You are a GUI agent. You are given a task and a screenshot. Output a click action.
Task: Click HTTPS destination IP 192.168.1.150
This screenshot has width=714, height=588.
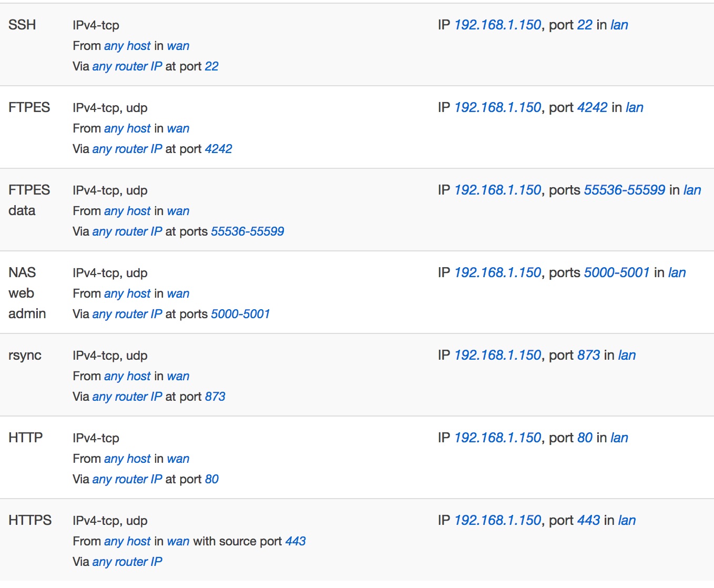click(x=497, y=520)
